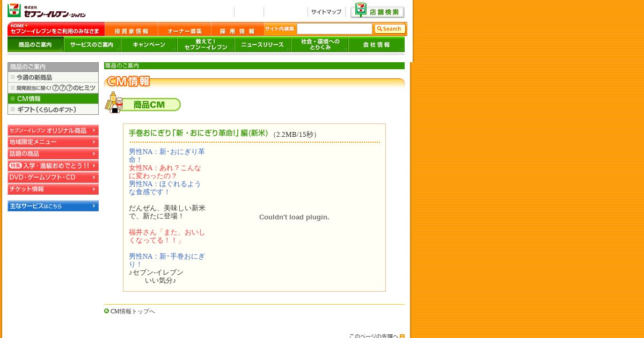Select the 商品のご案内 menu

(35, 45)
